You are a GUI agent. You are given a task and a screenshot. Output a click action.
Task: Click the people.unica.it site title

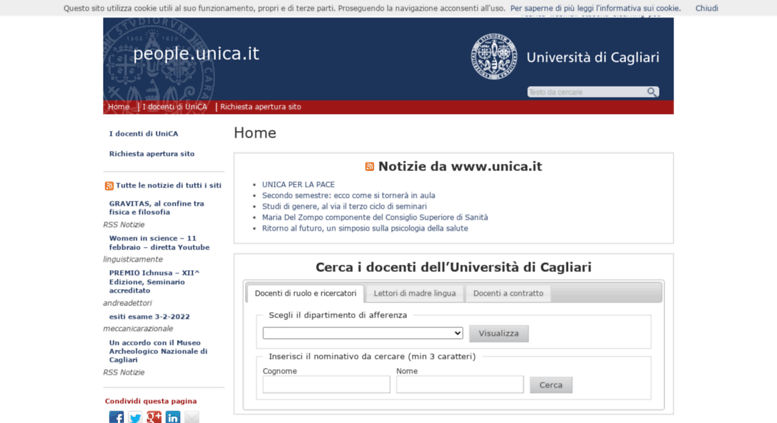196,53
